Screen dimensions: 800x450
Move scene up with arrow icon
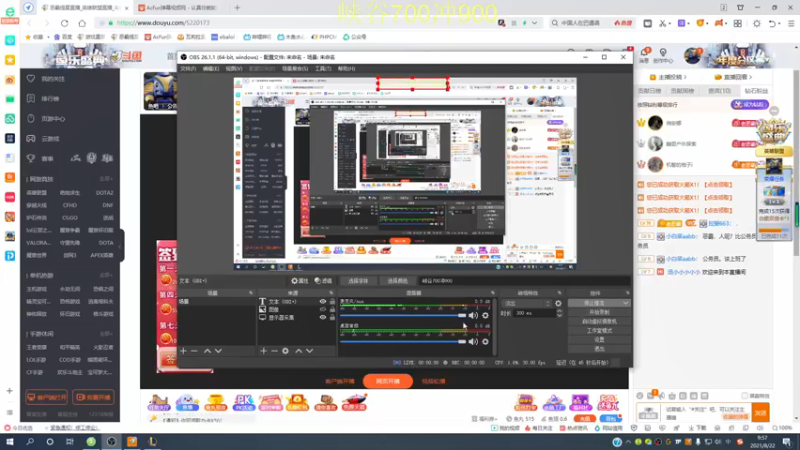207,351
